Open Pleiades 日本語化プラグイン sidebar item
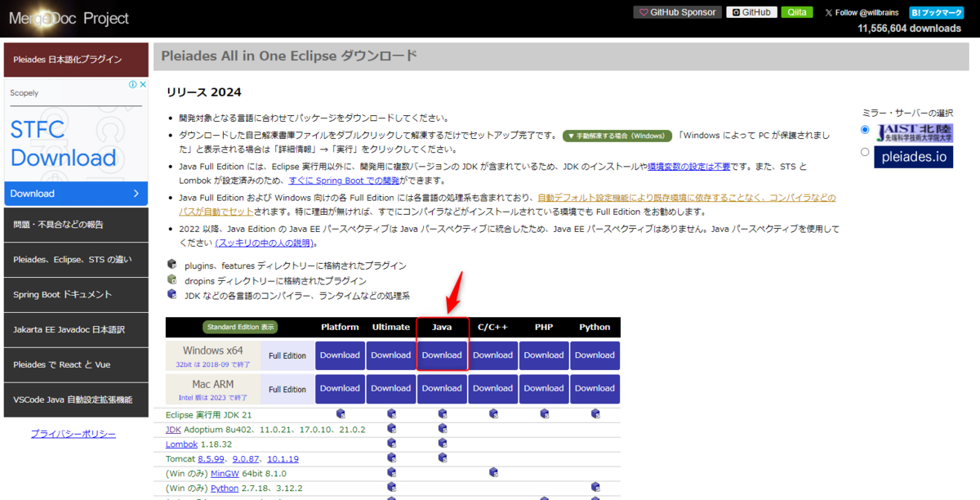 tap(76, 60)
